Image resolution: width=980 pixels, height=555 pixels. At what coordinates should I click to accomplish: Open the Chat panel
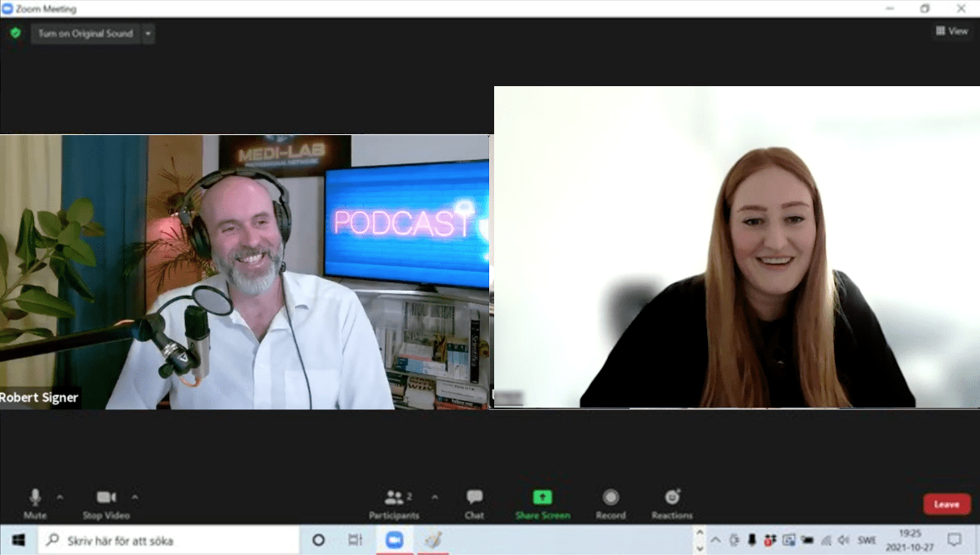click(474, 501)
